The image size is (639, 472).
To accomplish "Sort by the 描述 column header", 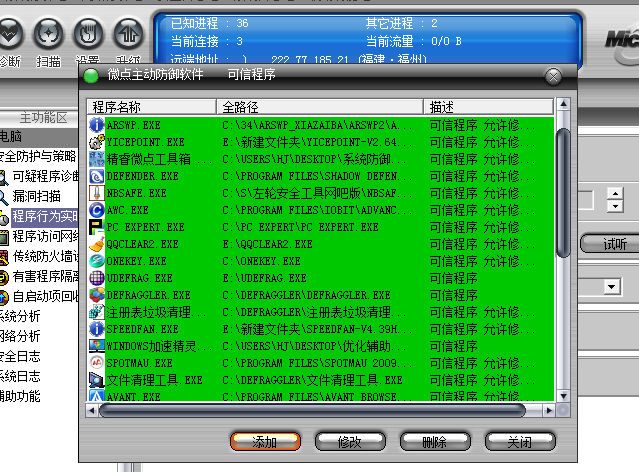I will point(489,107).
